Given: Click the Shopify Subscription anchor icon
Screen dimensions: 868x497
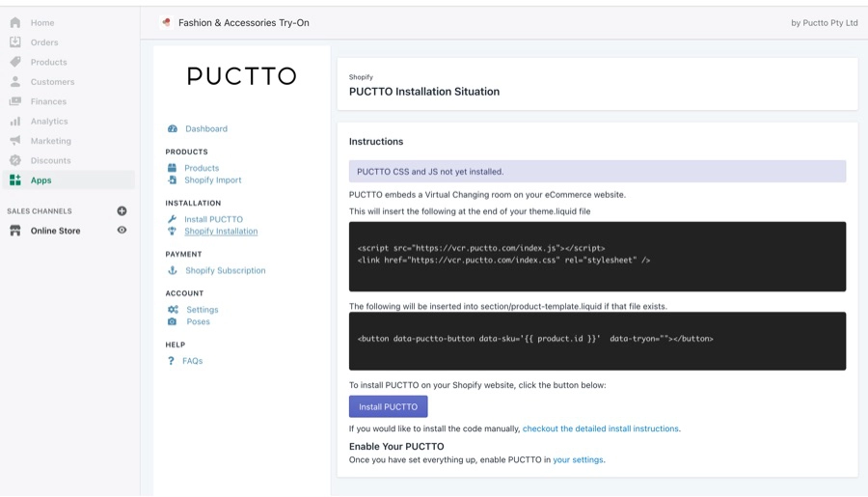Looking at the screenshot, I should coord(173,270).
